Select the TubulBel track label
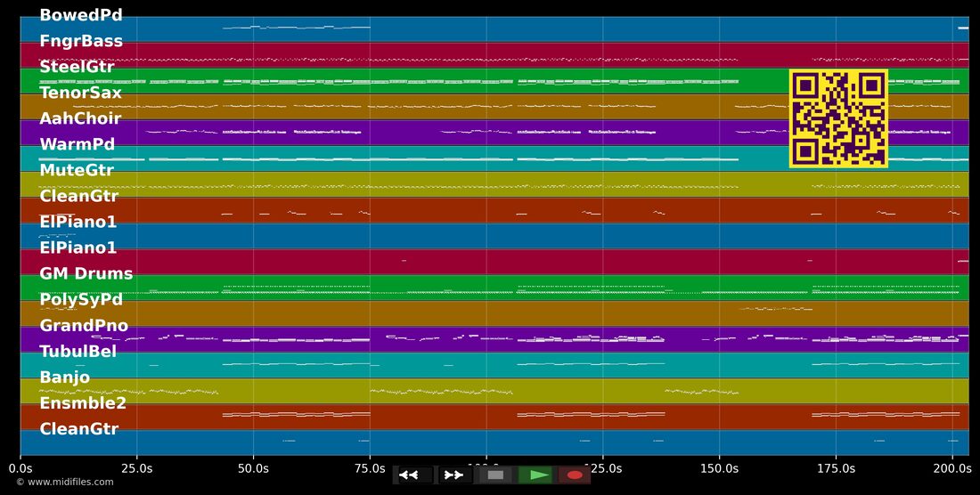980x495 pixels. point(78,352)
